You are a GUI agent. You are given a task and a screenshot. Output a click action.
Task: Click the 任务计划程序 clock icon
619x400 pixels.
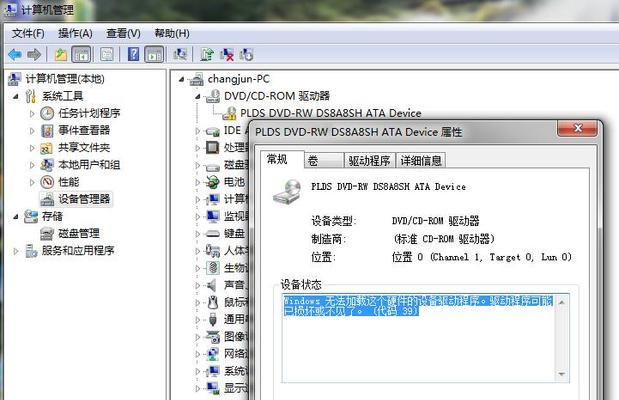47,113
